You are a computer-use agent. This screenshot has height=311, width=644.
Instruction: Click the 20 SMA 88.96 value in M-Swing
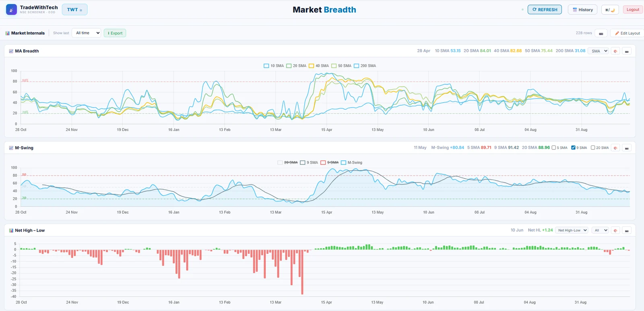click(536, 147)
